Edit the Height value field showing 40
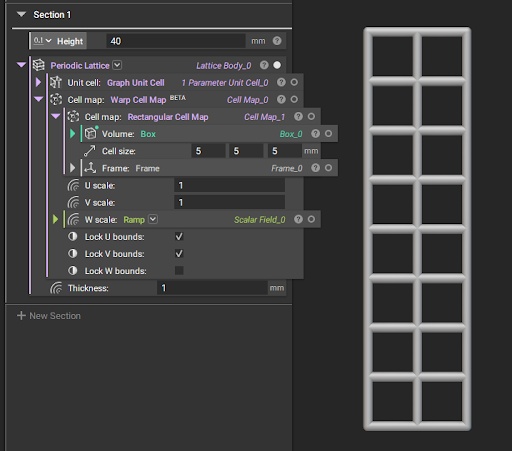 click(176, 41)
